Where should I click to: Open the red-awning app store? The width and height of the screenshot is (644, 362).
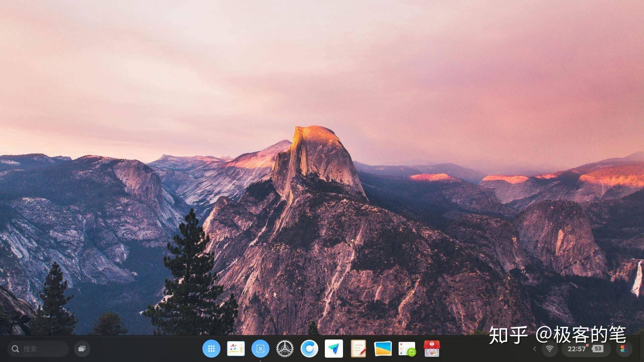point(432,349)
